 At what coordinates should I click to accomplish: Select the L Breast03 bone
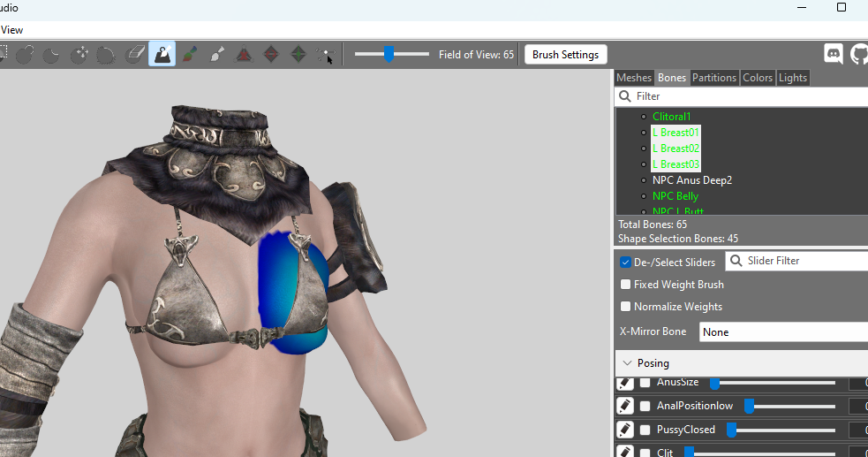point(676,164)
